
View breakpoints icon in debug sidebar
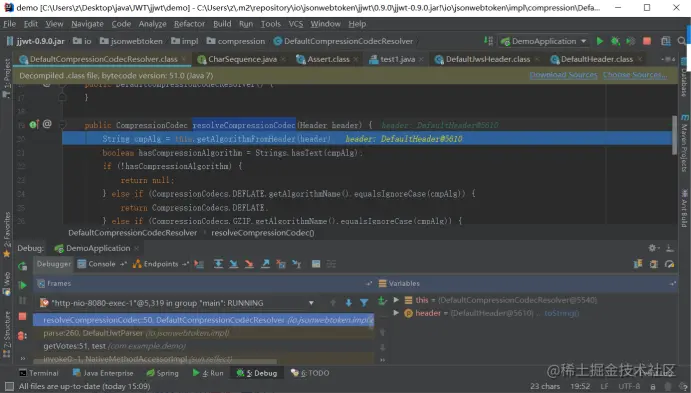pos(22,336)
